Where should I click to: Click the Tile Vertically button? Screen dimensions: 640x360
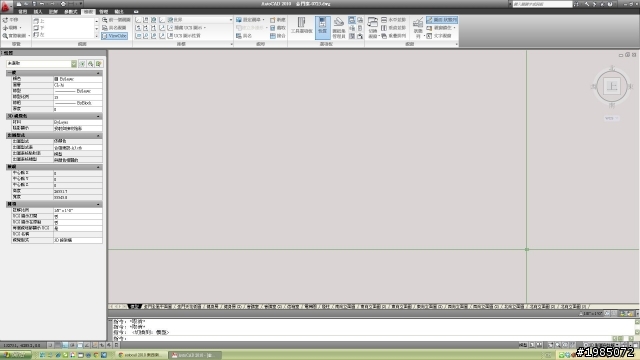click(394, 28)
